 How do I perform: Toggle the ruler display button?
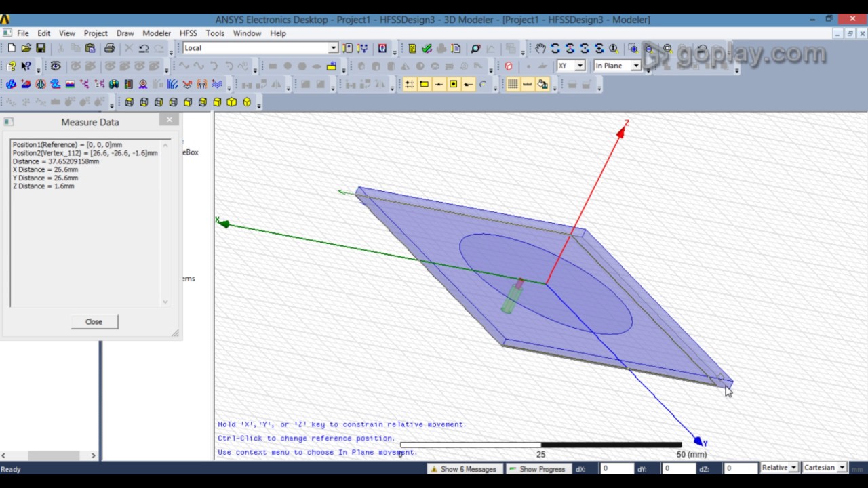528,84
